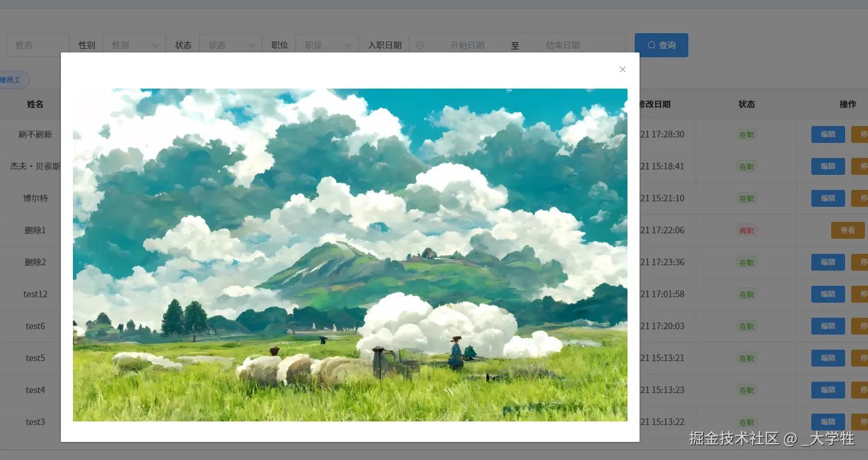Select the 开始日期 start date field
Screen dimensions: 868x460
467,45
